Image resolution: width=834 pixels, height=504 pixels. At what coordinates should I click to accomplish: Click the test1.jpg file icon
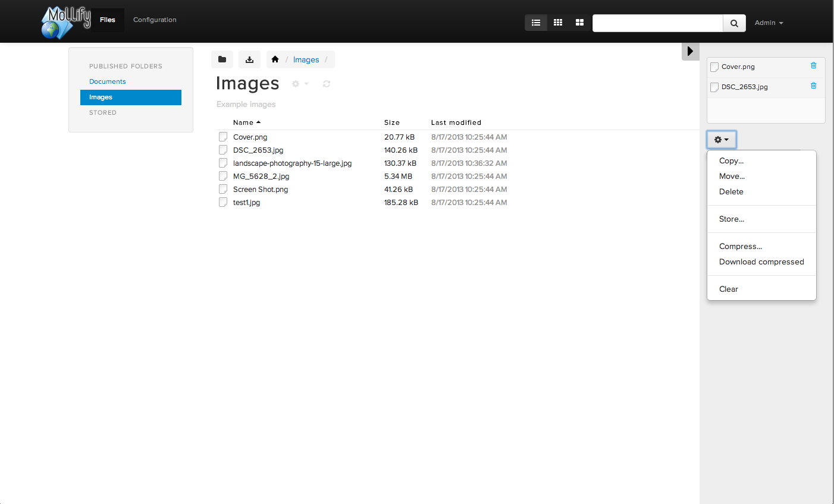pyautogui.click(x=223, y=202)
